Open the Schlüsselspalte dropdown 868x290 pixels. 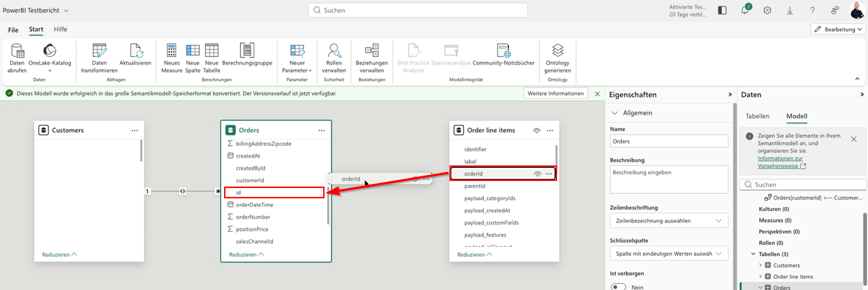[x=669, y=253]
